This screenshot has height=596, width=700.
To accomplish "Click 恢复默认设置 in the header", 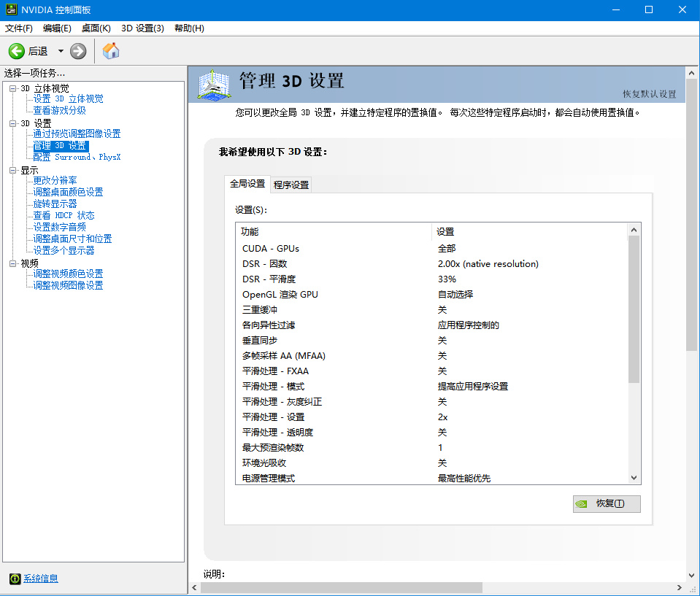I will click(x=649, y=94).
